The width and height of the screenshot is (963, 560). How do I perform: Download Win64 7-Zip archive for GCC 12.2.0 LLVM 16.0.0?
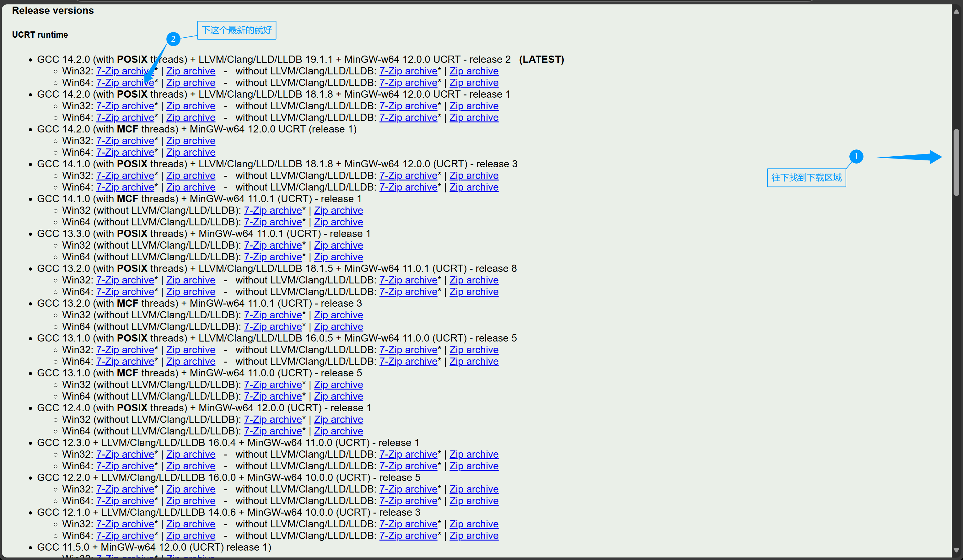click(125, 501)
